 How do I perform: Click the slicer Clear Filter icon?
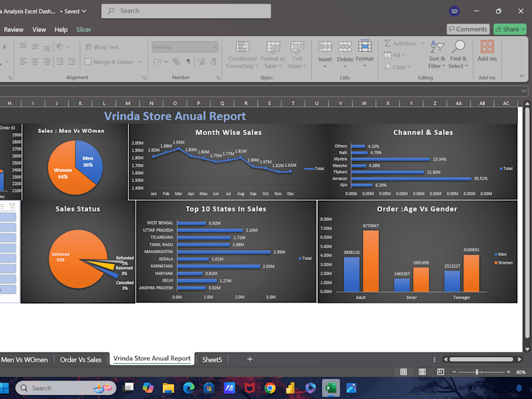click(x=13, y=206)
